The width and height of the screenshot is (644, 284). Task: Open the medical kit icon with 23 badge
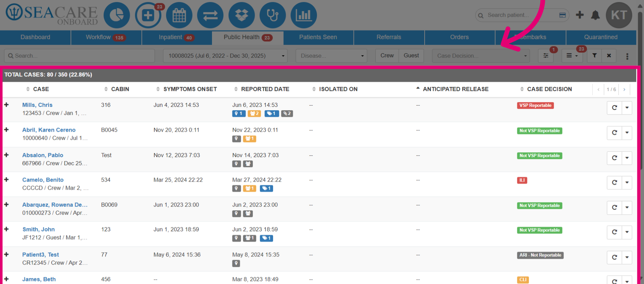click(148, 15)
